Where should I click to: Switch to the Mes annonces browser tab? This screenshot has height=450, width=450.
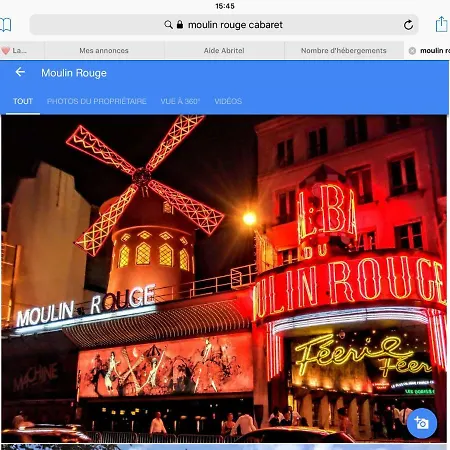pyautogui.click(x=104, y=51)
